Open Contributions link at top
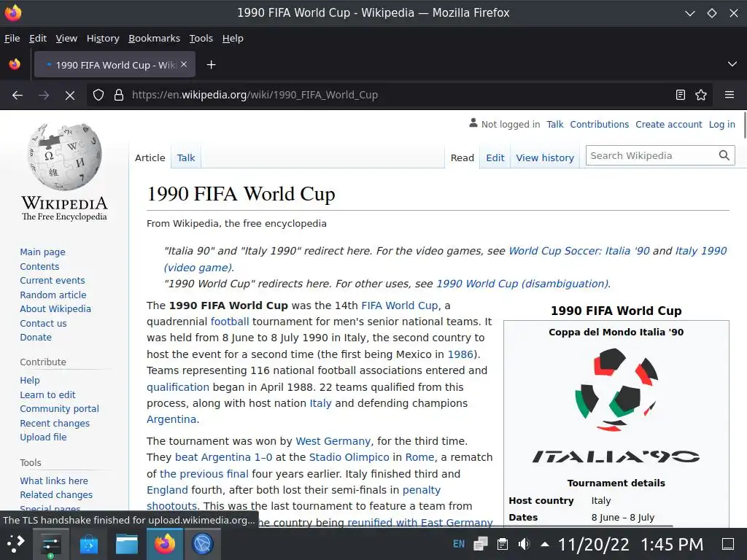747x560 pixels. click(600, 124)
